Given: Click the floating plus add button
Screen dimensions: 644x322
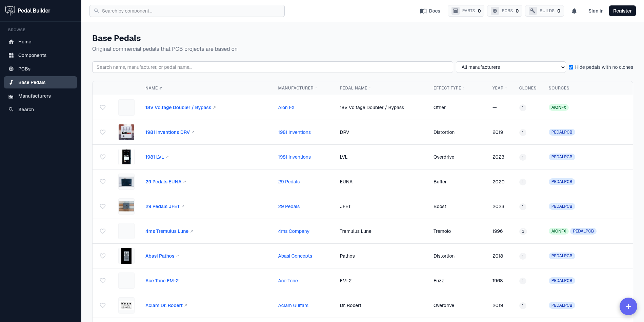Looking at the screenshot, I should 628,306.
